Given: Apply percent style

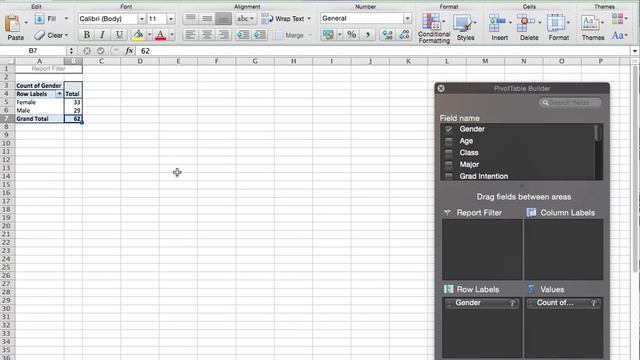Looking at the screenshot, I should coord(351,35).
